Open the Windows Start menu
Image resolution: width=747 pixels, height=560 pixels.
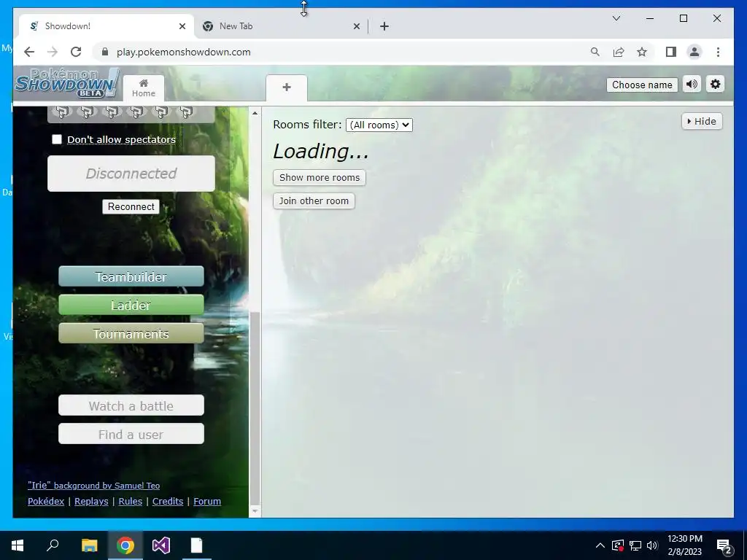(18, 545)
